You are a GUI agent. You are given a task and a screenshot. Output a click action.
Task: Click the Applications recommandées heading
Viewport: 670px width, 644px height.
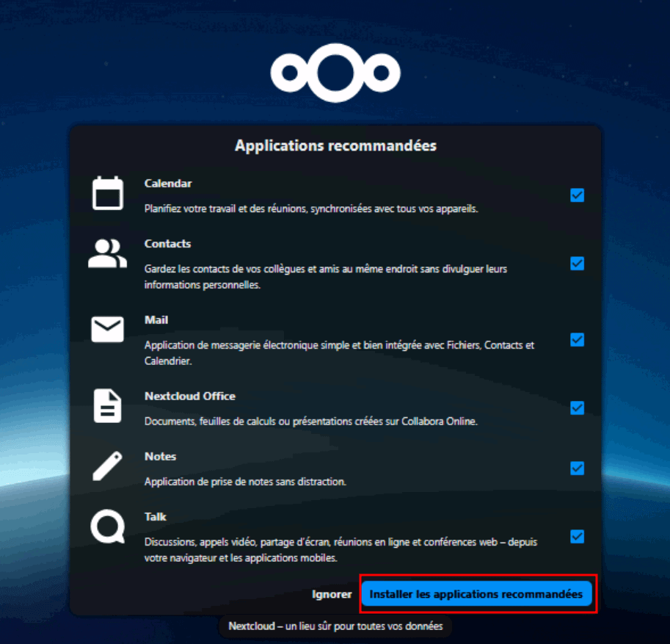point(335,145)
